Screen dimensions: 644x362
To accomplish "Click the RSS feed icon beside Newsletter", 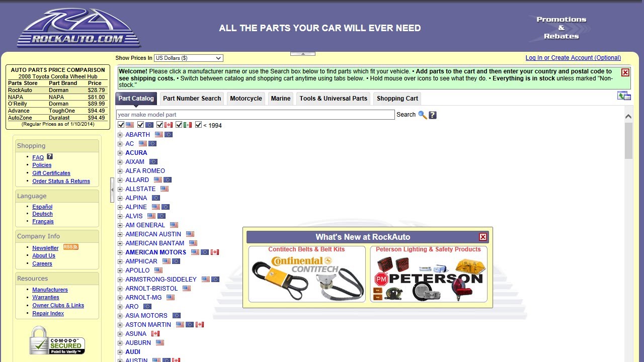I will point(70,247).
